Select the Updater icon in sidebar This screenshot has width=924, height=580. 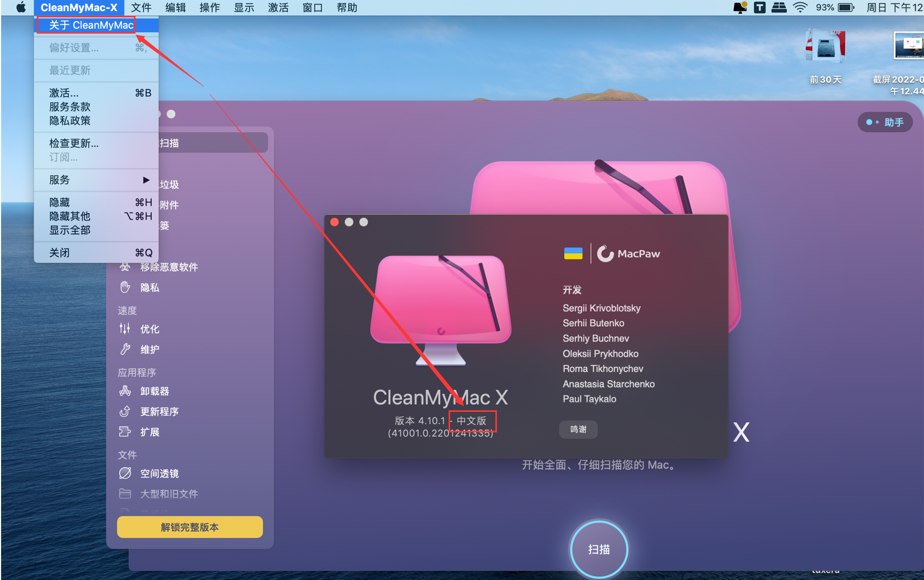pyautogui.click(x=125, y=411)
